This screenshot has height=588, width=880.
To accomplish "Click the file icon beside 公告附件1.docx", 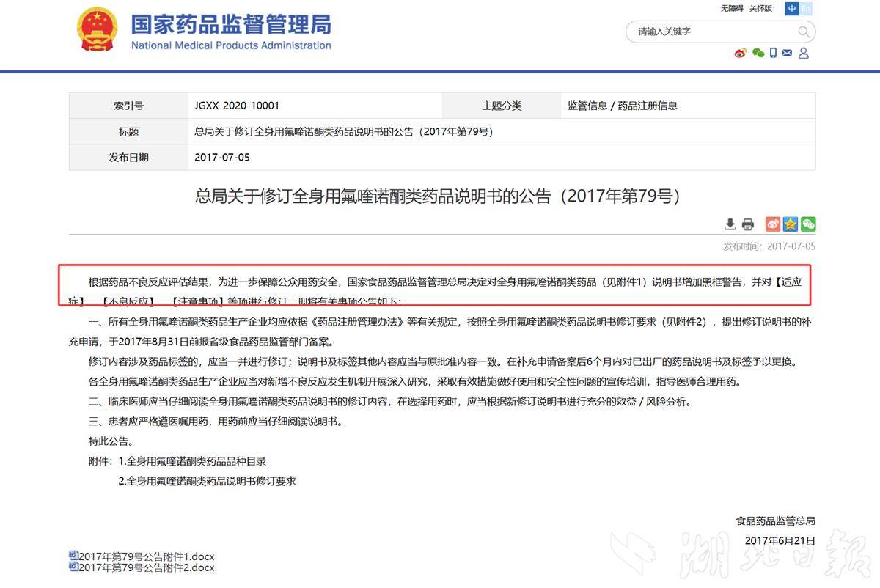I will (x=73, y=556).
